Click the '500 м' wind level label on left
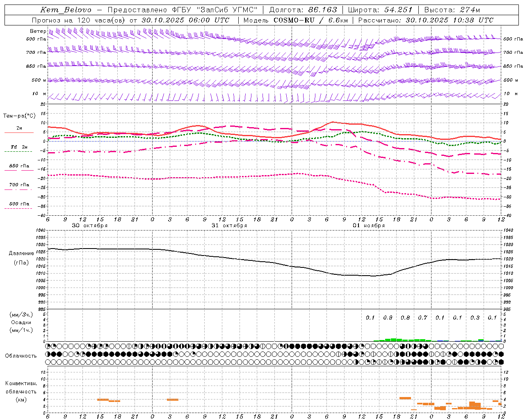Image resolution: width=525 pixels, height=420 pixels. pos(39,80)
